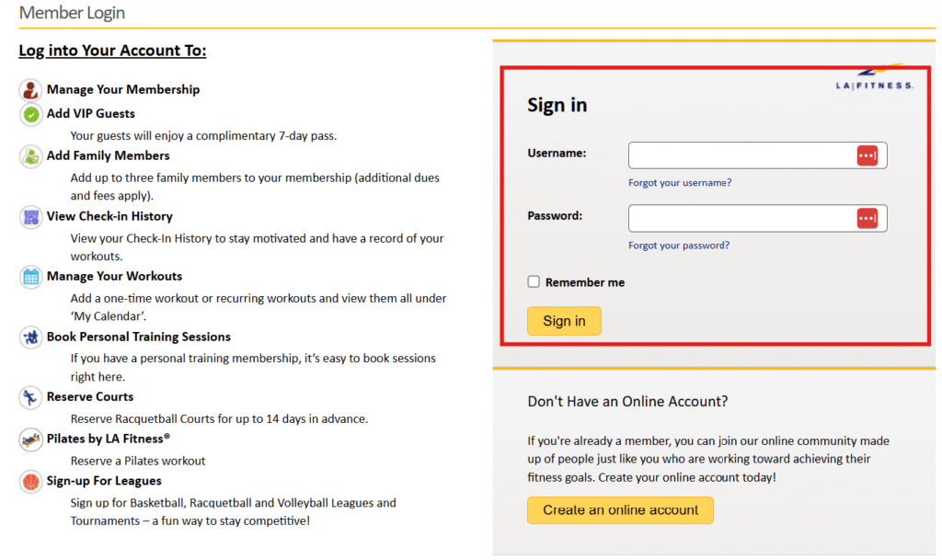Click the Manage Your Workouts calendar icon

pos(31,277)
